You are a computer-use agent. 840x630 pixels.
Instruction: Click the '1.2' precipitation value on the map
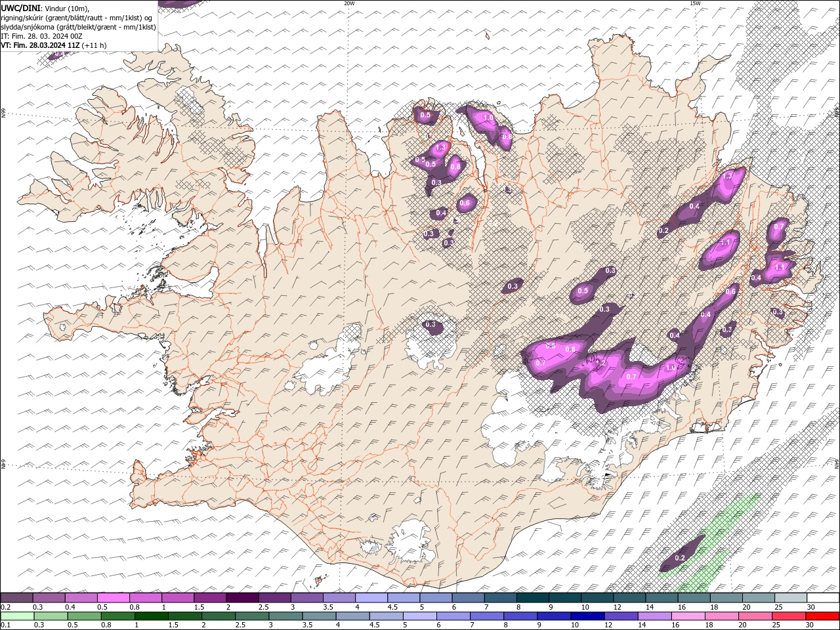600,362
